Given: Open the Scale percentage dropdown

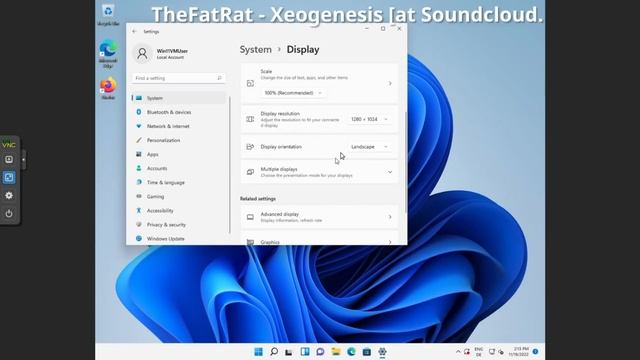Looking at the screenshot, I should tap(292, 93).
